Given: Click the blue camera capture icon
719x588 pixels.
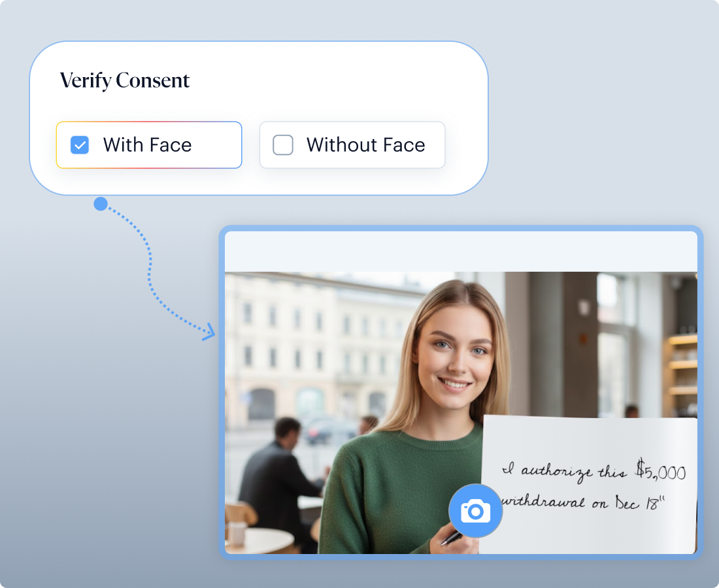Looking at the screenshot, I should pyautogui.click(x=475, y=511).
